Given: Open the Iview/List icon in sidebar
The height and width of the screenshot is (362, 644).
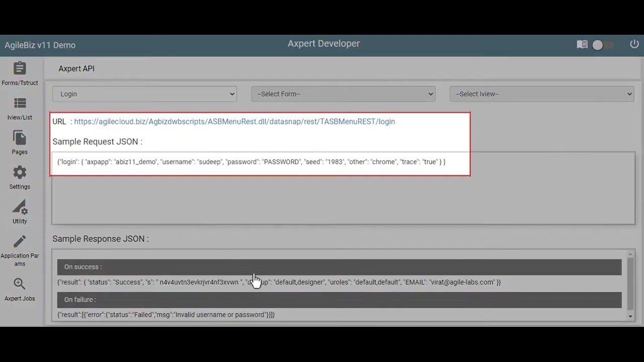Looking at the screenshot, I should click(20, 103).
